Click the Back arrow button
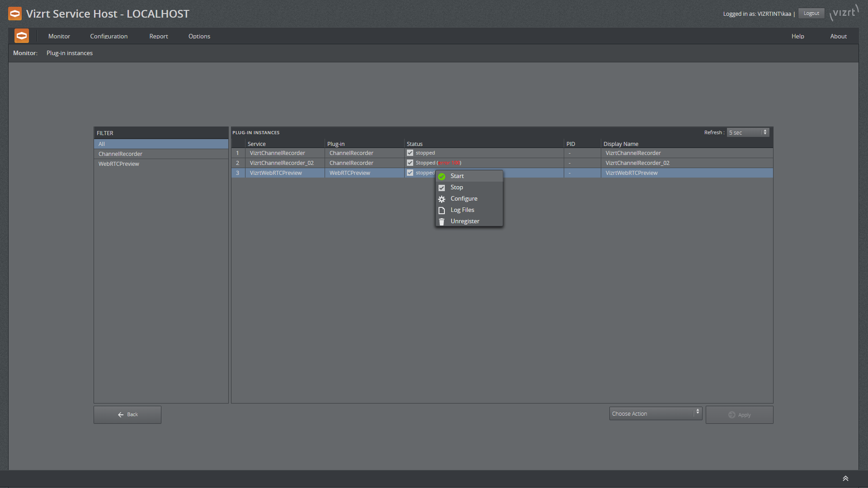 pyautogui.click(x=127, y=414)
